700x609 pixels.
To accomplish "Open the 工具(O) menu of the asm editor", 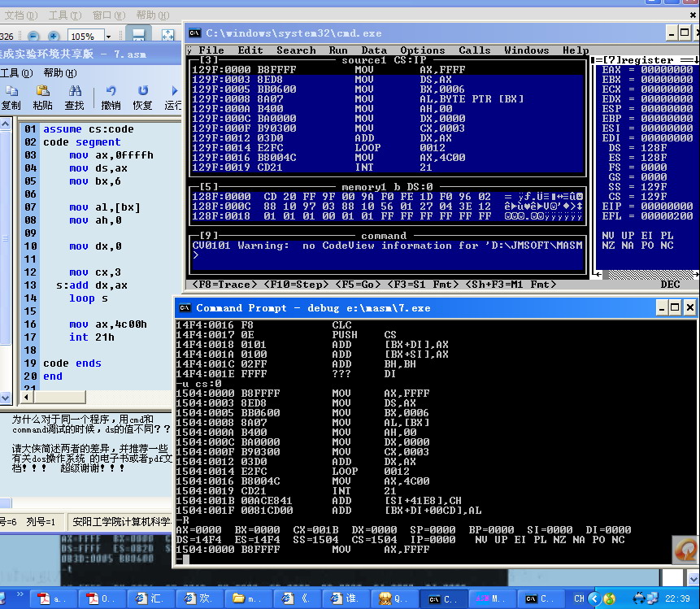I will pyautogui.click(x=16, y=73).
